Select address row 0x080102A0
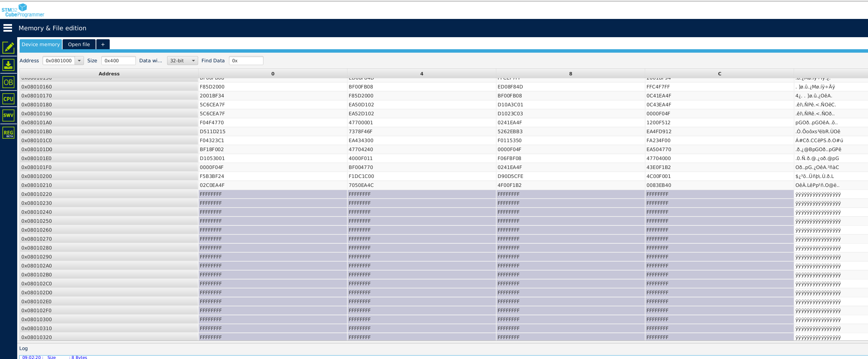 click(109, 266)
